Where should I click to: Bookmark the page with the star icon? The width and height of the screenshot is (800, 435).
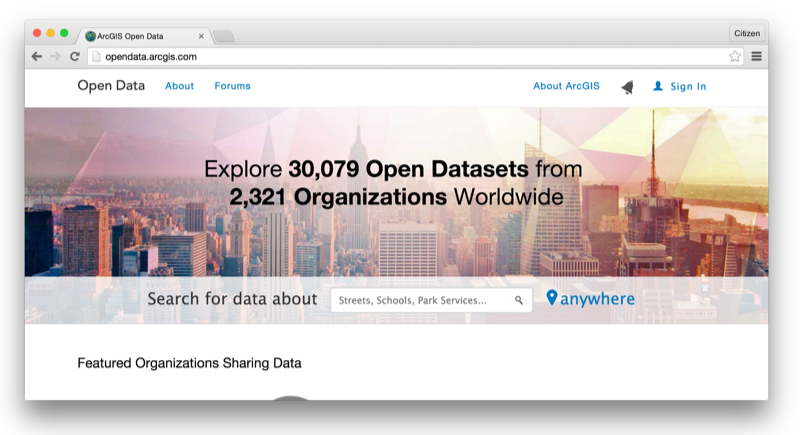tap(735, 56)
